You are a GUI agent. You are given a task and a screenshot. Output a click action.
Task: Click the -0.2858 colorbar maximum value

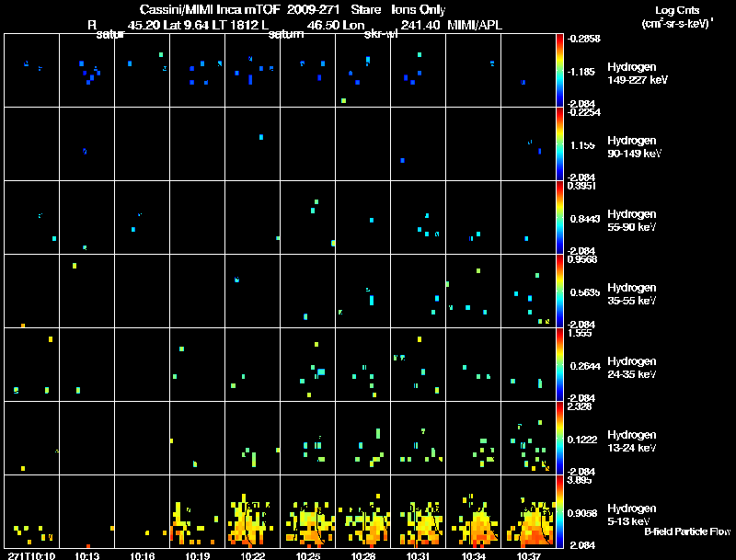coord(583,39)
